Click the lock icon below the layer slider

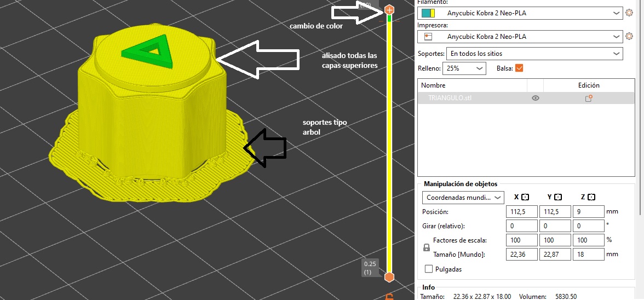pyautogui.click(x=389, y=297)
